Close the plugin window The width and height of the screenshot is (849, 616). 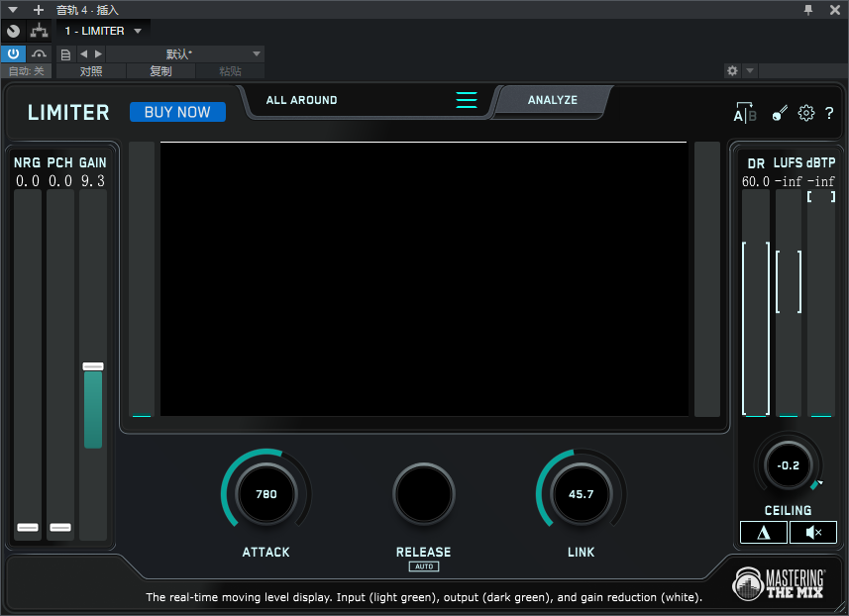(835, 10)
